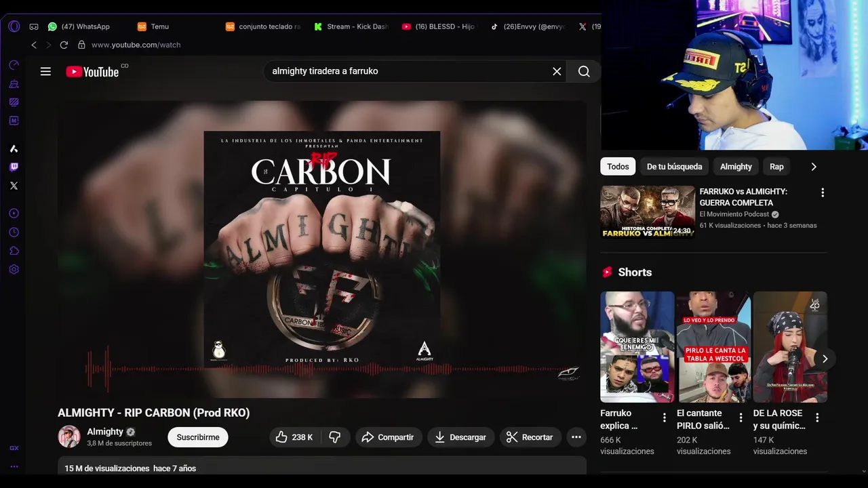Viewport: 868px width, 488px height.
Task: Click the address bar lock icon
Action: 81,45
